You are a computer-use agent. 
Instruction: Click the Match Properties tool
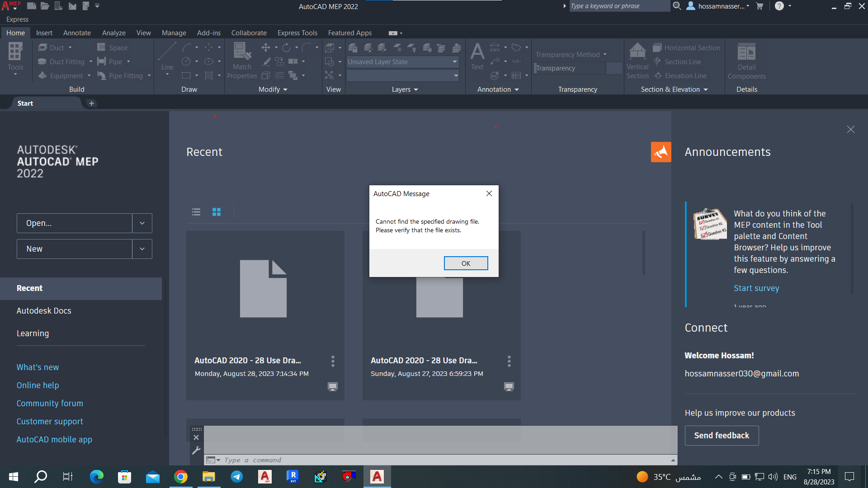(x=242, y=61)
